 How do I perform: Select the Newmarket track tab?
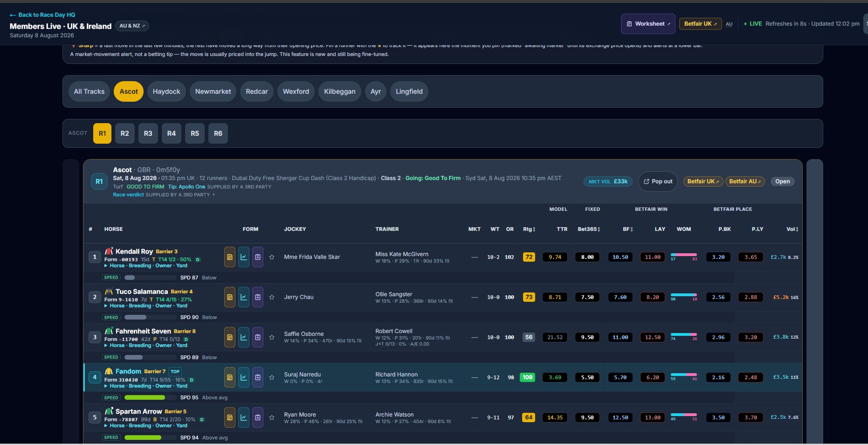tap(213, 91)
